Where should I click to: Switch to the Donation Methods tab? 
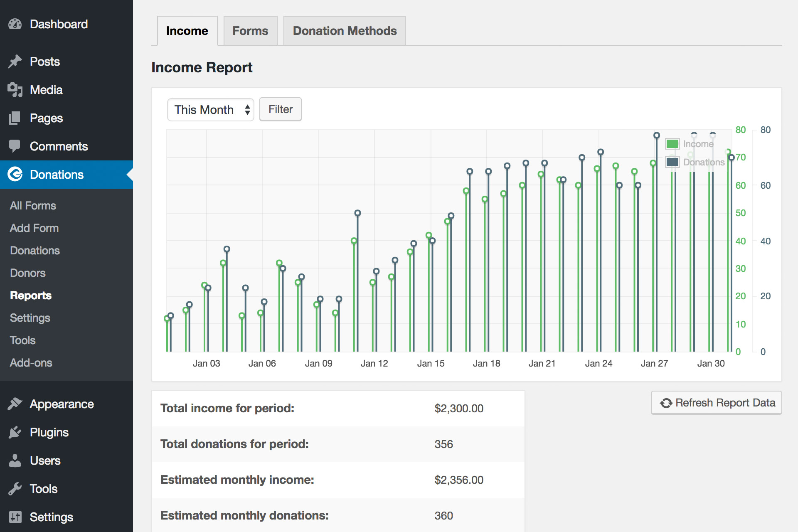tap(345, 31)
